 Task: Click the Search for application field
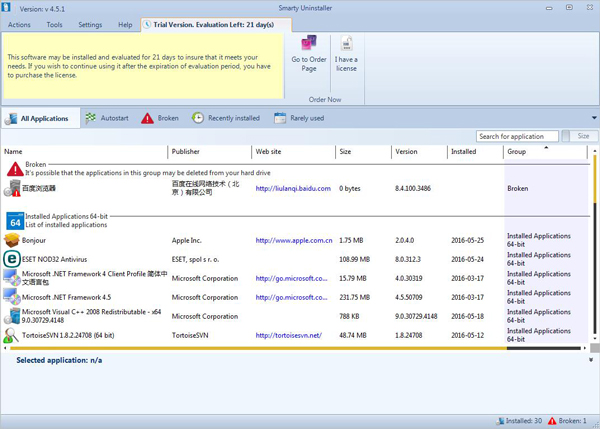517,136
